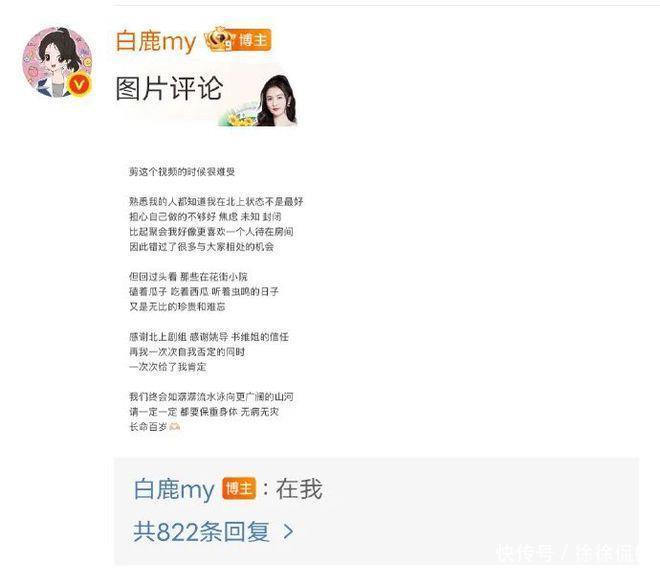The width and height of the screenshot is (660, 568).
Task: Click the paragraph starting with 熟悉我的人
Action: pos(216,224)
